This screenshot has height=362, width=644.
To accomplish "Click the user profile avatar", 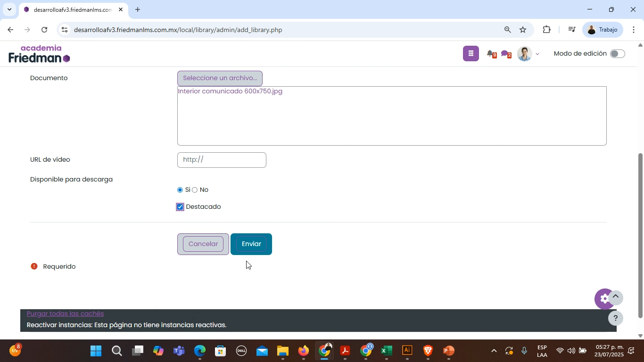I will 525,54.
